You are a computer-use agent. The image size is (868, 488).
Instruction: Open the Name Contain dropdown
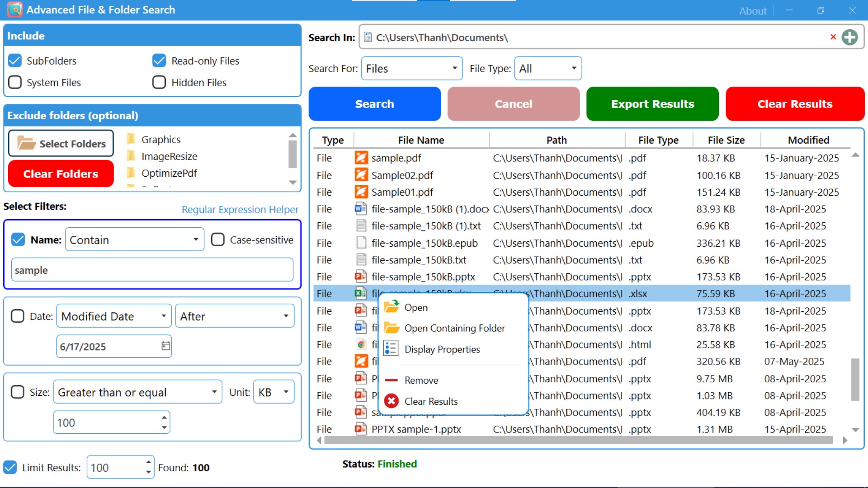click(135, 239)
